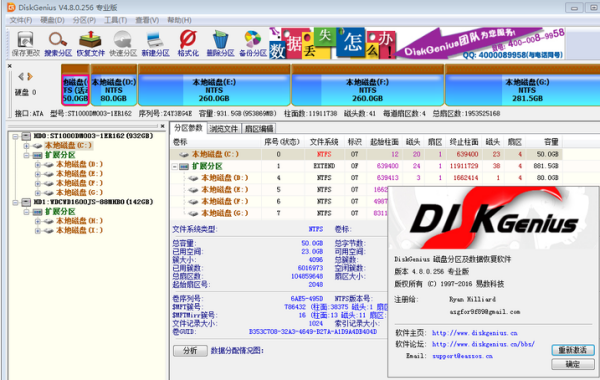Collapse the HD0:ST1000DM003 disk node

coord(15,136)
